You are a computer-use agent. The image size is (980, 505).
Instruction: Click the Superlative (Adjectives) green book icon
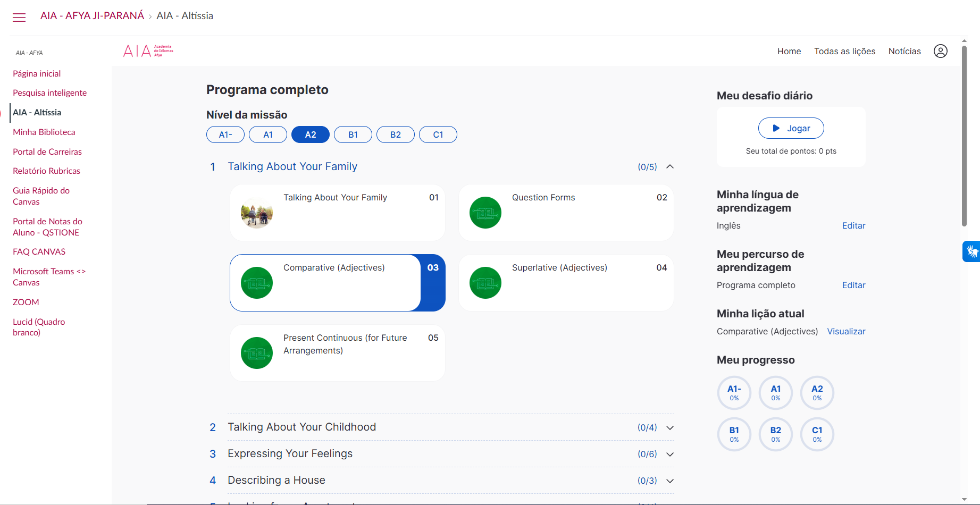point(485,283)
